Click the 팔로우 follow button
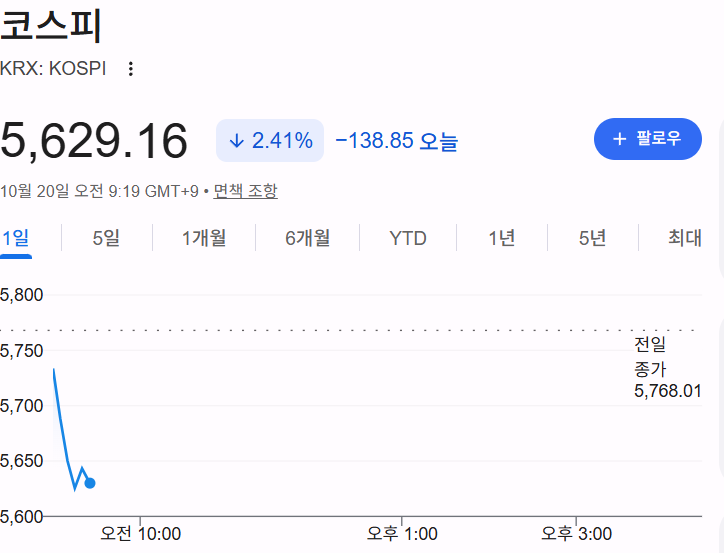 pyautogui.click(x=647, y=139)
